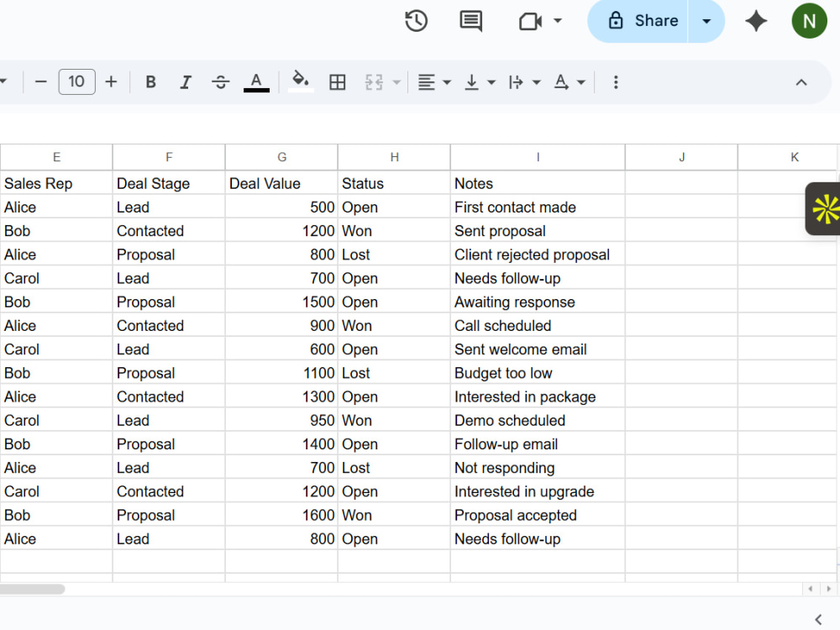Select cell Awaiting response
This screenshot has width=840, height=630.
point(538,302)
